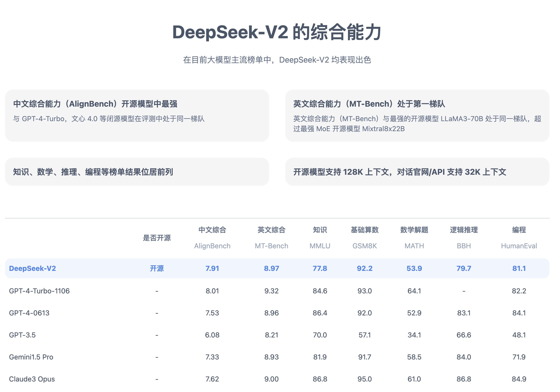
Task: Click DeepSeek-V2 MMLU score 77.8
Action: click(x=320, y=268)
